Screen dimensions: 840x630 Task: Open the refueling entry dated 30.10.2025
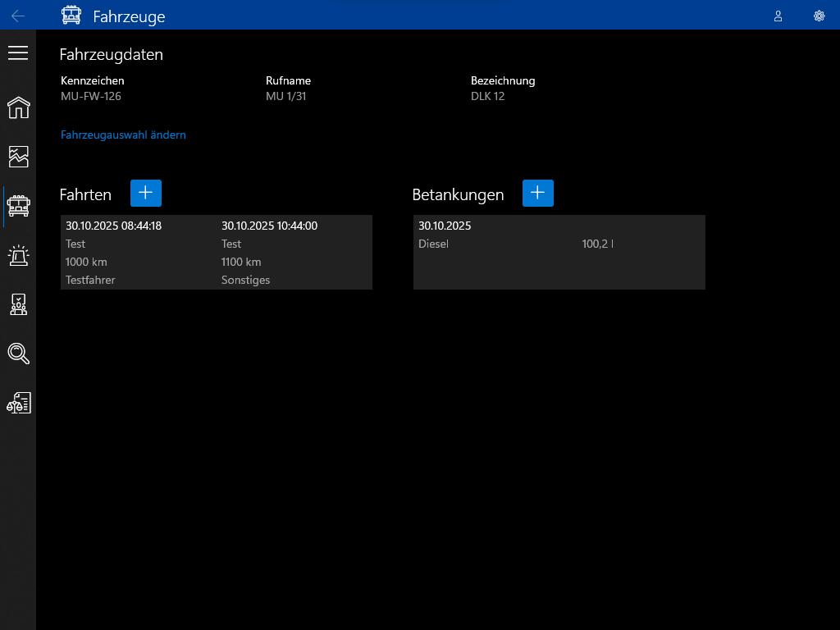tap(559, 253)
